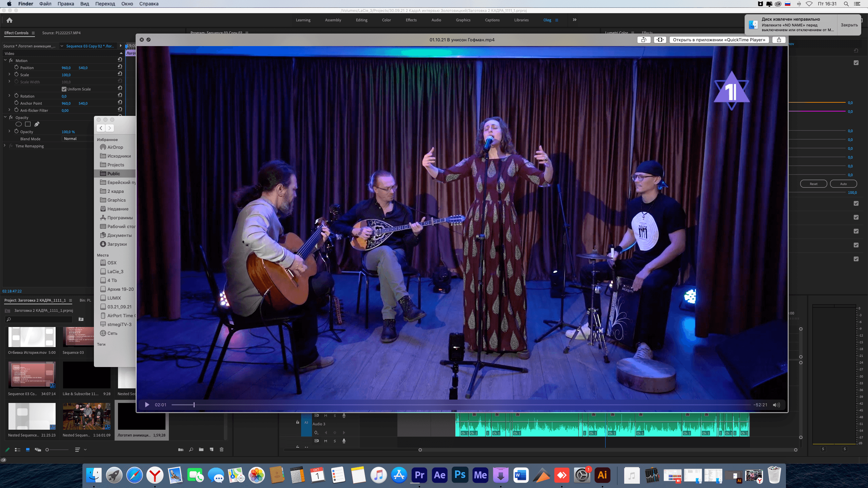This screenshot has width=868, height=488.
Task: Click Открыть в приложении QuickTime Player button
Action: pyautogui.click(x=719, y=40)
